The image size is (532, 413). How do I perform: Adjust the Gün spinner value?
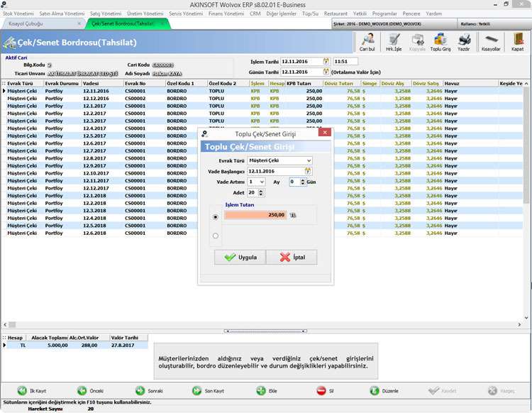[x=303, y=182]
